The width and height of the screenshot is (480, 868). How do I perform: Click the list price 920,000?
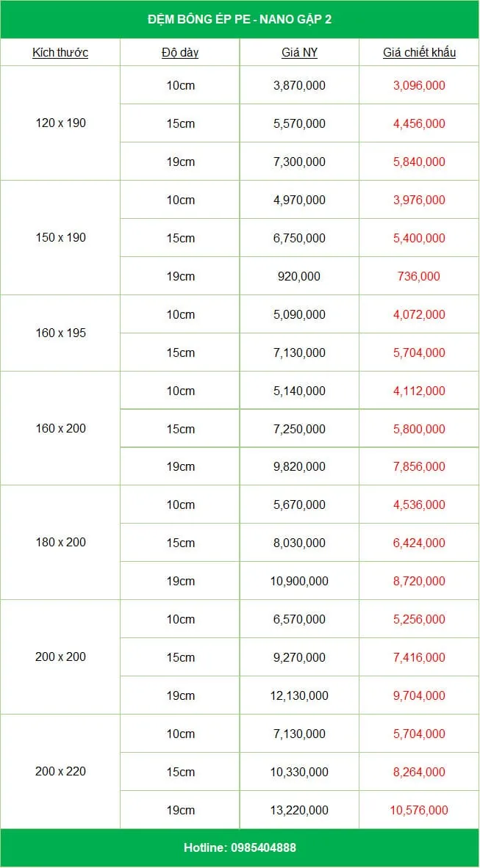[299, 275]
